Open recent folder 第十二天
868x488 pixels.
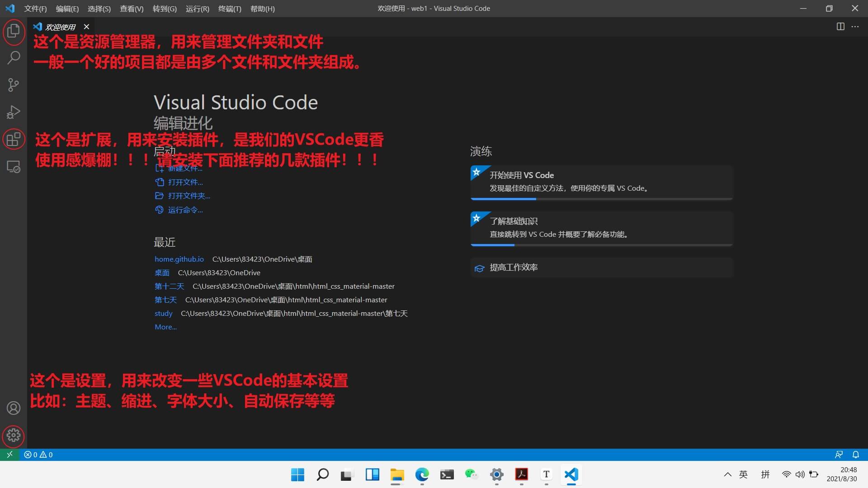pyautogui.click(x=170, y=286)
